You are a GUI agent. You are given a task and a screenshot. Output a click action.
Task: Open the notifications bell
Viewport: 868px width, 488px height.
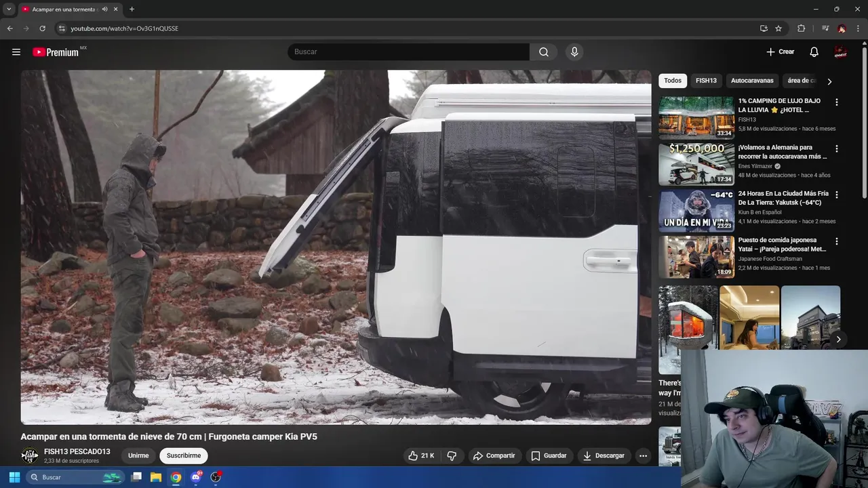(814, 52)
